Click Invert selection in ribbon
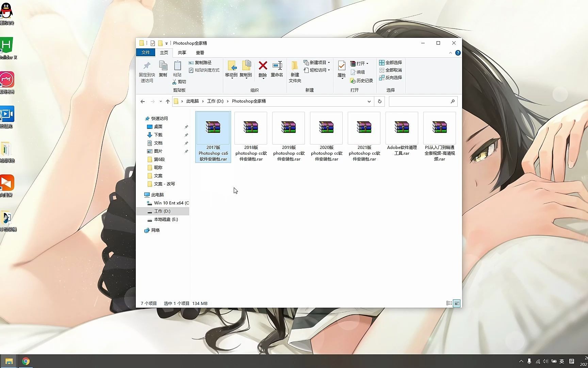The height and width of the screenshot is (368, 588). point(391,78)
